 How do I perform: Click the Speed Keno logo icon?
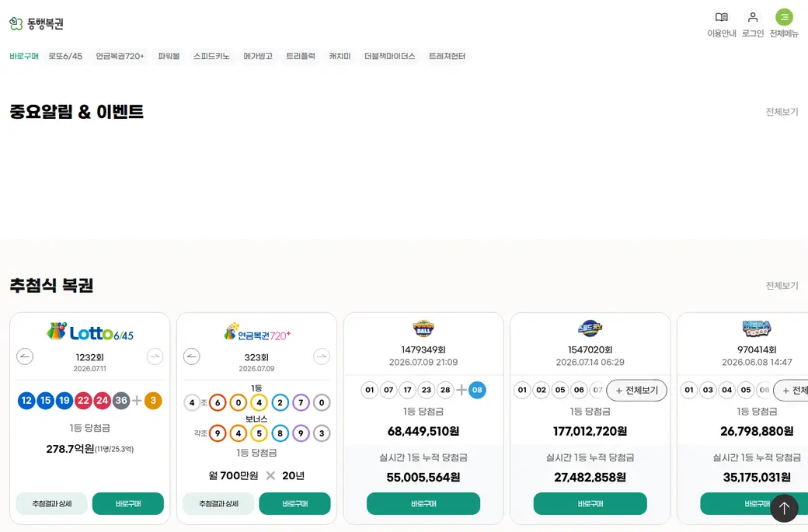pyautogui.click(x=590, y=328)
